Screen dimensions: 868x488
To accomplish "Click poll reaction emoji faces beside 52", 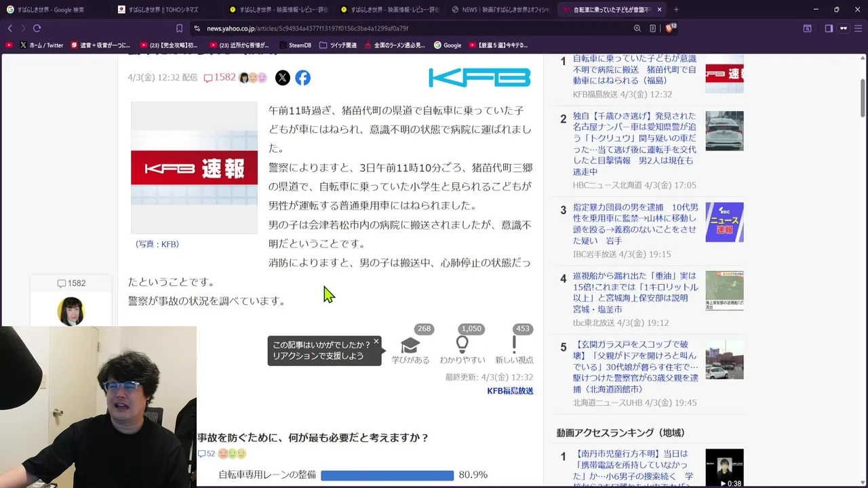I will click(232, 454).
